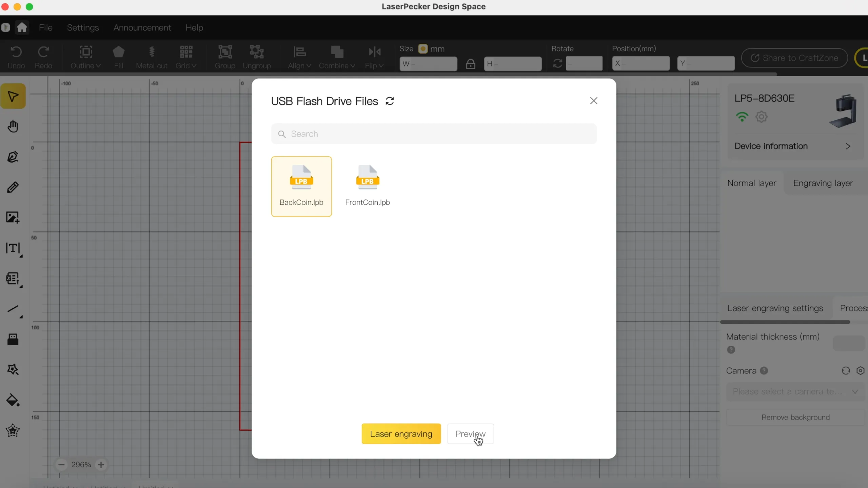868x488 pixels.
Task: Click the Undo toolbar icon
Action: point(16,57)
